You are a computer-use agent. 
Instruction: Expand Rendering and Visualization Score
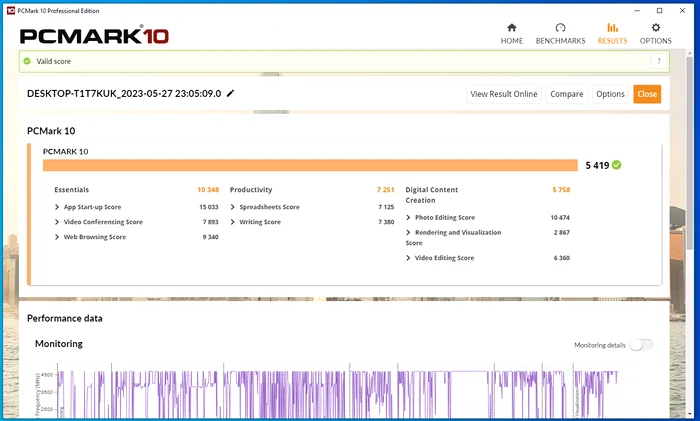pos(408,233)
